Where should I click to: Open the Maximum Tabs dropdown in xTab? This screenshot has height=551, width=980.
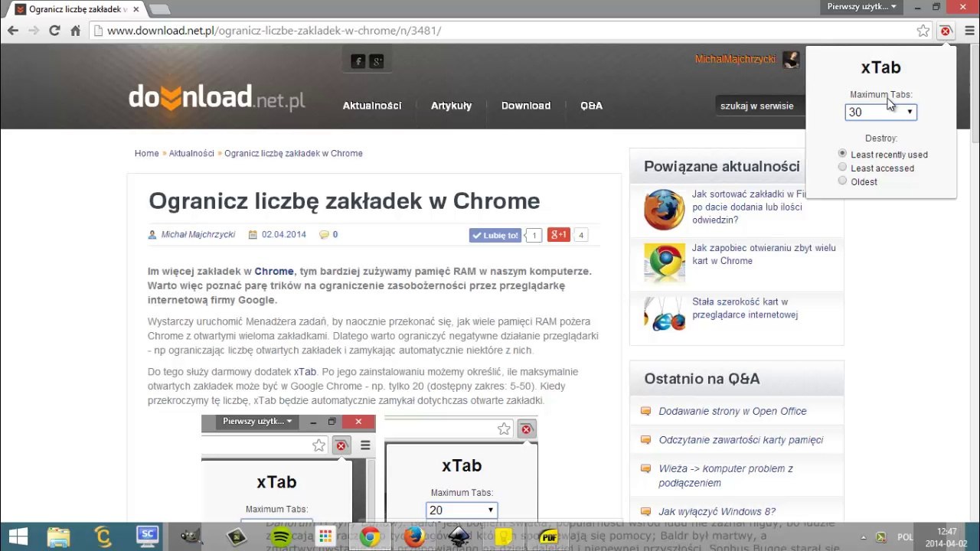tap(880, 112)
